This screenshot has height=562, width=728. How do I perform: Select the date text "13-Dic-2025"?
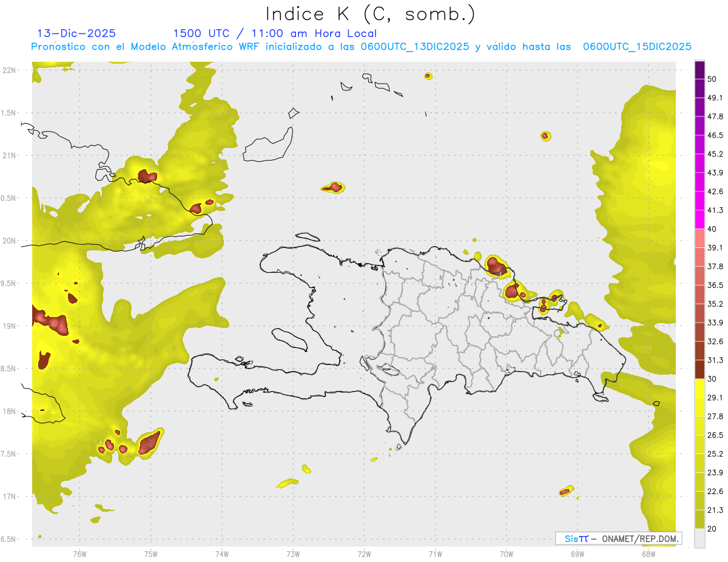[x=76, y=33]
